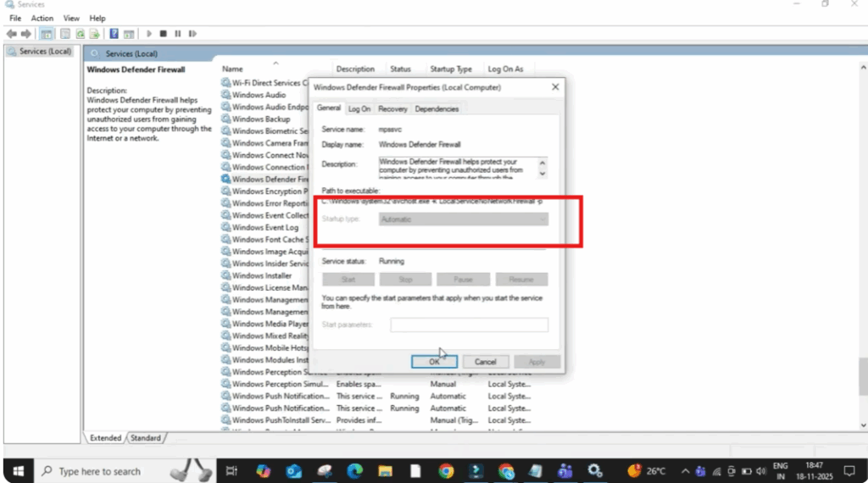Viewport: 868px width, 483px height.
Task: Open the Action menu
Action: [x=42, y=19]
